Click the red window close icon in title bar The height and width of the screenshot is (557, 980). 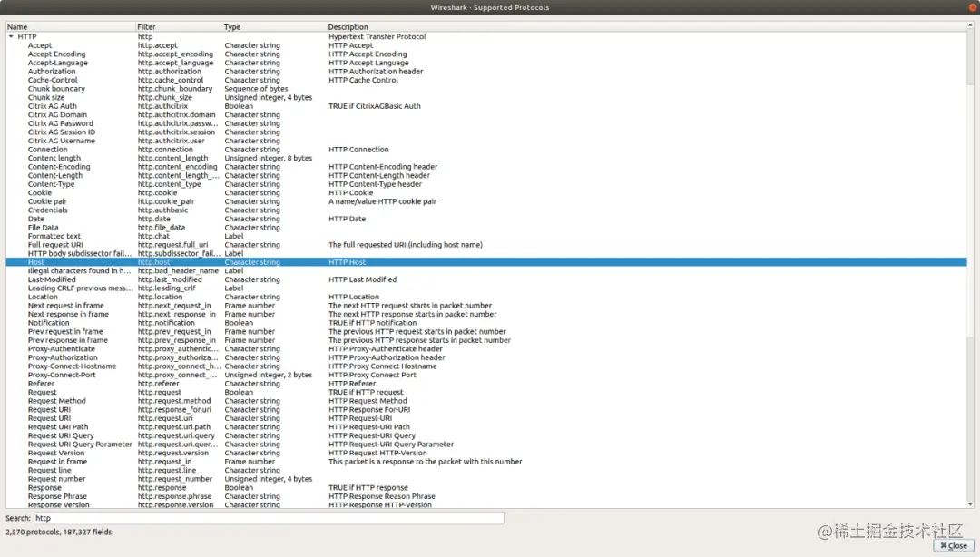coord(973,7)
